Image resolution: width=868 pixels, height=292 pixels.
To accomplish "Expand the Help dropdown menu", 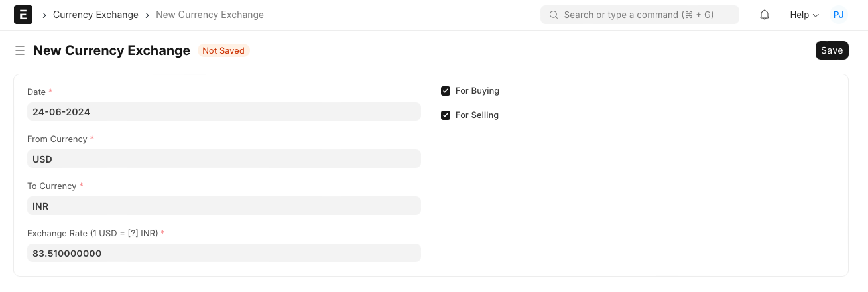I will [x=804, y=15].
